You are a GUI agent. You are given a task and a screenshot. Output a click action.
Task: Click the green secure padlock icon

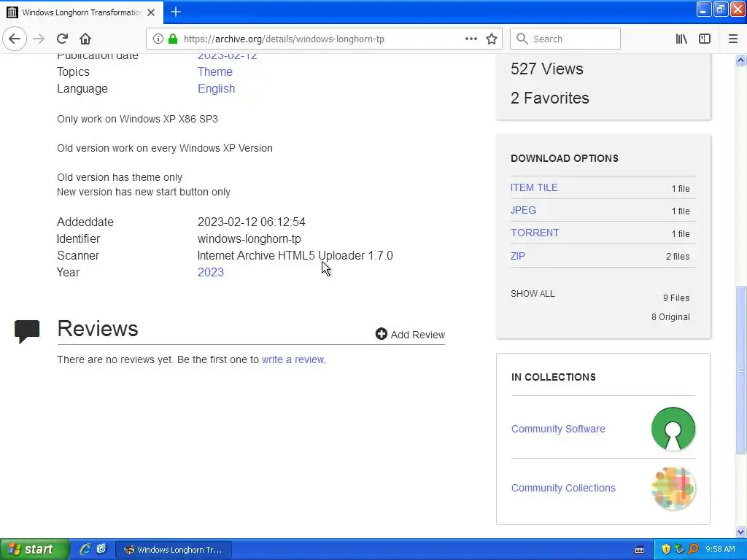coord(172,39)
